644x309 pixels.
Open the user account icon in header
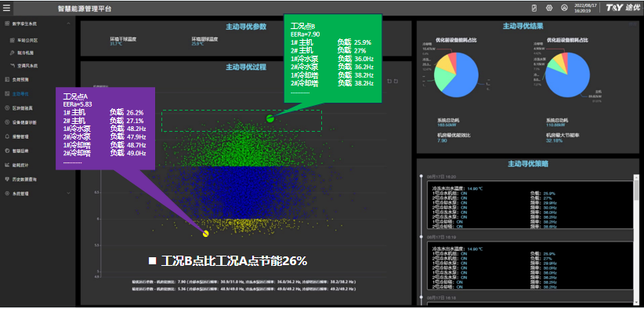(564, 8)
